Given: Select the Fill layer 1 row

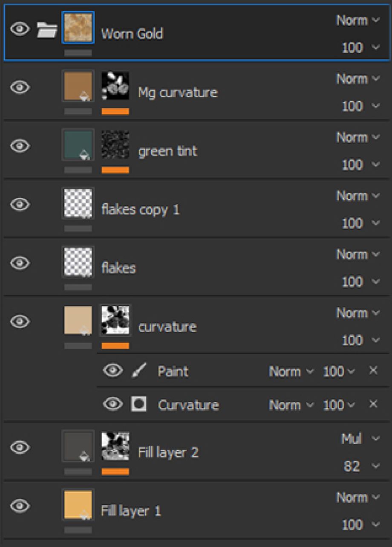Looking at the screenshot, I should pos(213,511).
